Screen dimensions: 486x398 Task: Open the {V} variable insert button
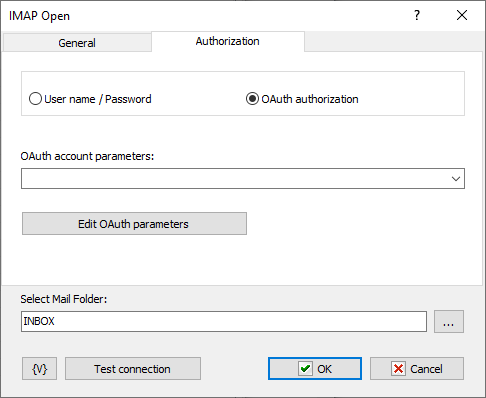coord(39,369)
